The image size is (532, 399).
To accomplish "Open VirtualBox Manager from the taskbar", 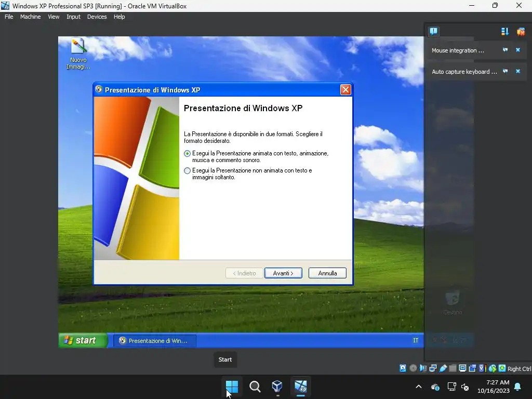I will 277,387.
